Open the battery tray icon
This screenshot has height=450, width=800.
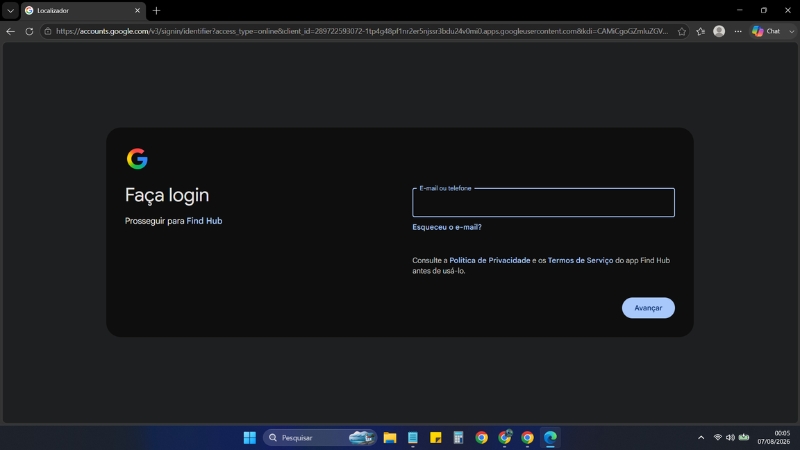[744, 437]
